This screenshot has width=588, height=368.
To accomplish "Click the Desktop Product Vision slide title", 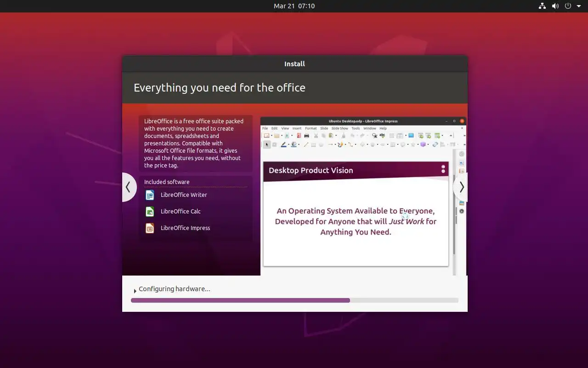I will pyautogui.click(x=311, y=170).
